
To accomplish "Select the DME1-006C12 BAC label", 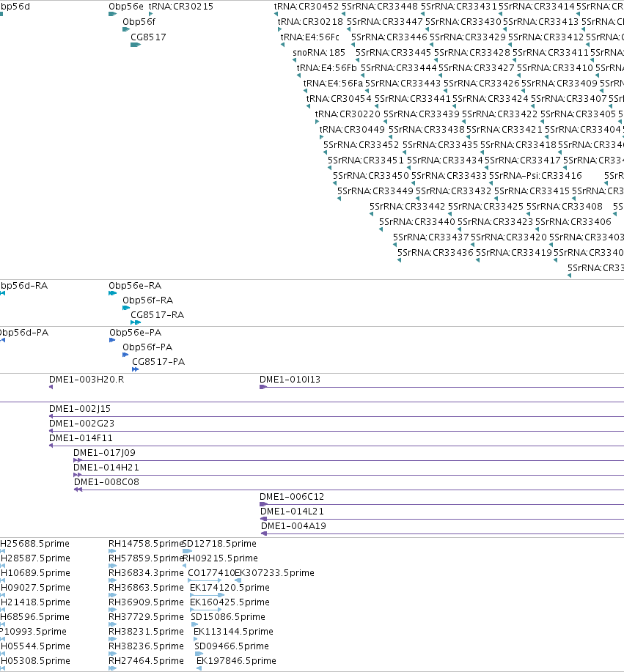I will click(x=292, y=497).
